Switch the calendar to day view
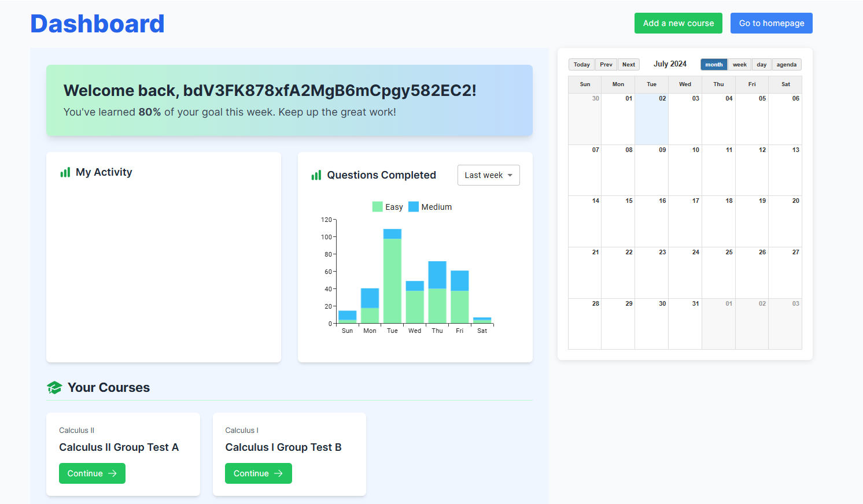 pos(761,64)
